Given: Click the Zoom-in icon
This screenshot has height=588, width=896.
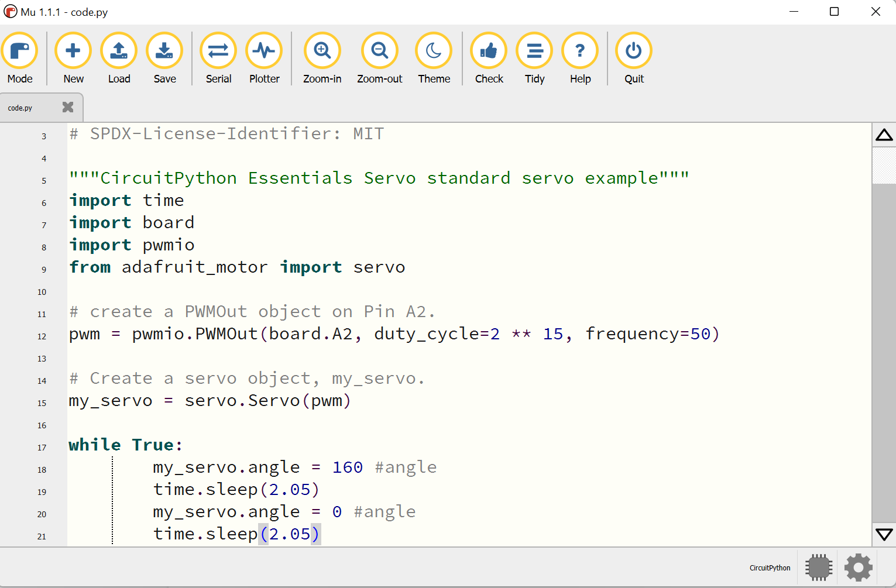Looking at the screenshot, I should pos(322,51).
